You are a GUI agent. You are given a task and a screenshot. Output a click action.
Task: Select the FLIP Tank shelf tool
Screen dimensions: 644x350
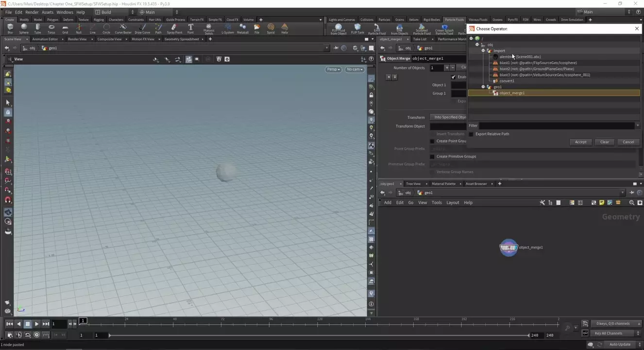point(357,29)
